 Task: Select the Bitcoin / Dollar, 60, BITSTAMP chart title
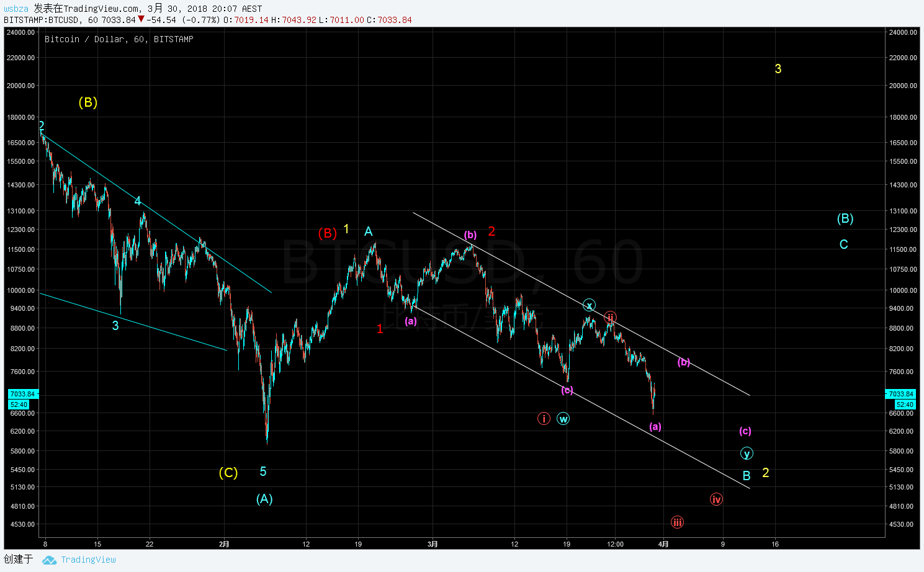[119, 39]
